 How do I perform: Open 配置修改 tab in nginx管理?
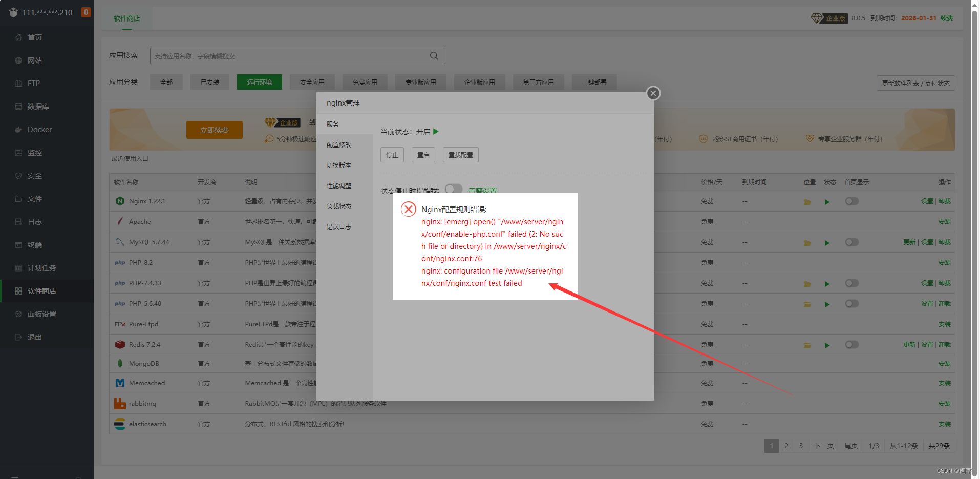(345, 145)
